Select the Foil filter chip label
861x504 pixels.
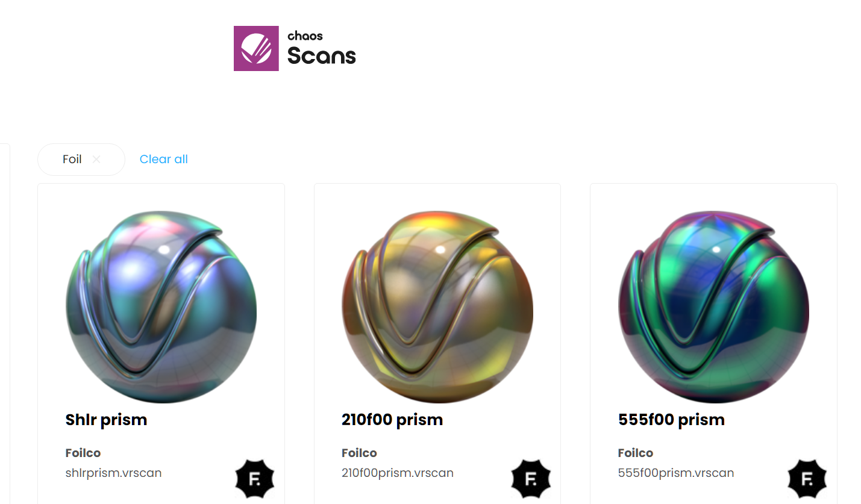[x=72, y=160]
